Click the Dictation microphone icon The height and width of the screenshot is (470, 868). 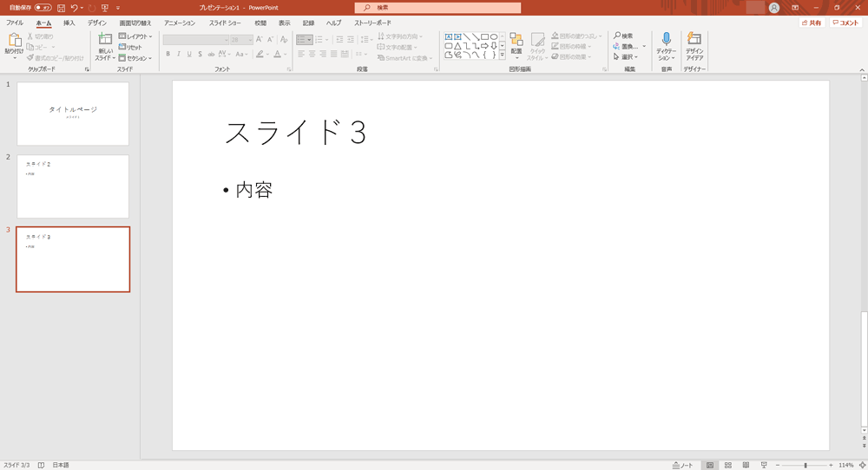(667, 40)
